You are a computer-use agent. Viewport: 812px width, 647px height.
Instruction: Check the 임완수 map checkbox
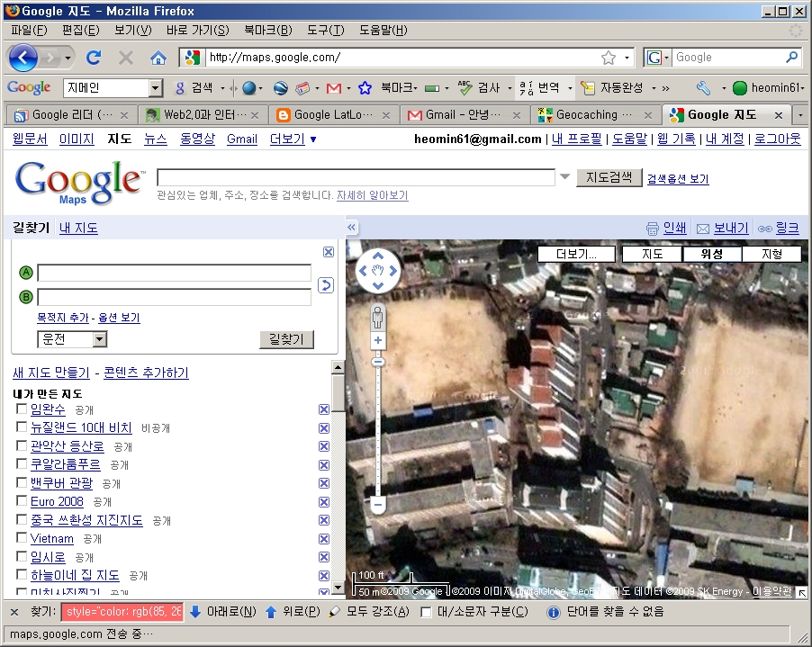tap(22, 409)
